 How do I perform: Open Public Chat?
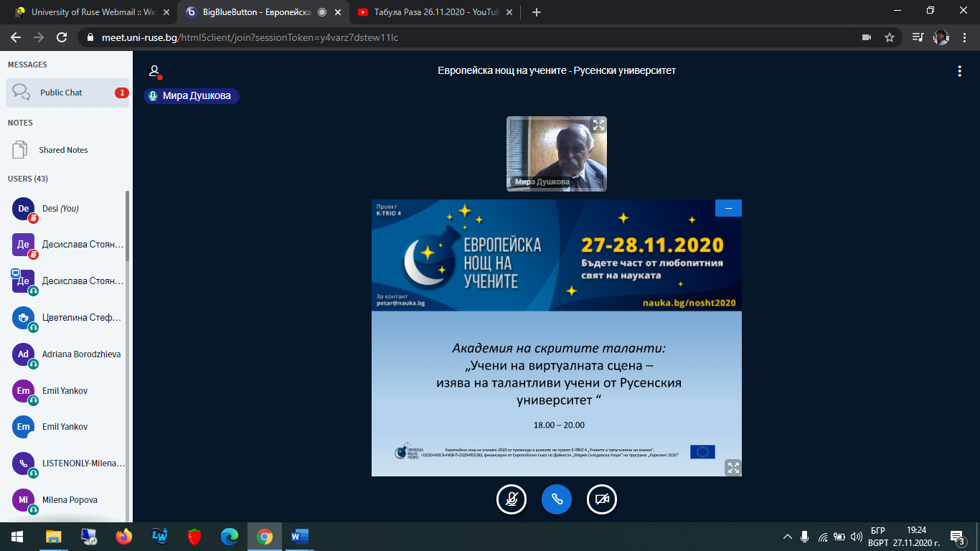pos(67,93)
